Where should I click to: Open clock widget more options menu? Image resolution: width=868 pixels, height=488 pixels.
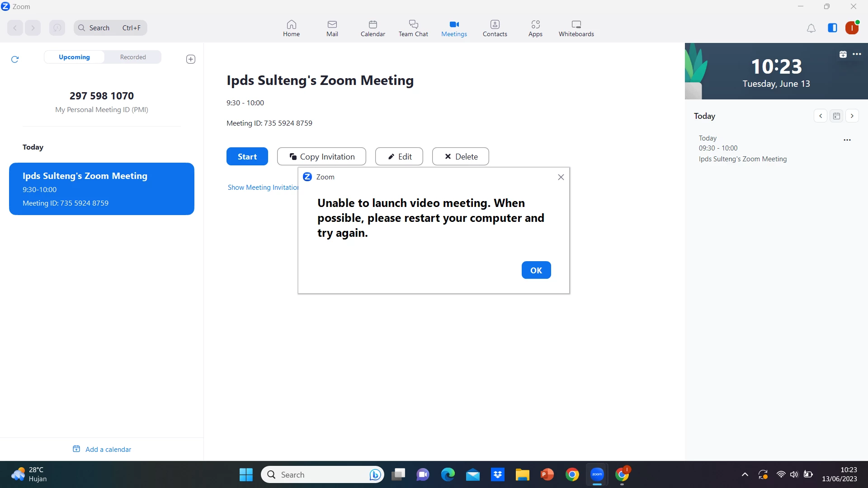pos(857,54)
